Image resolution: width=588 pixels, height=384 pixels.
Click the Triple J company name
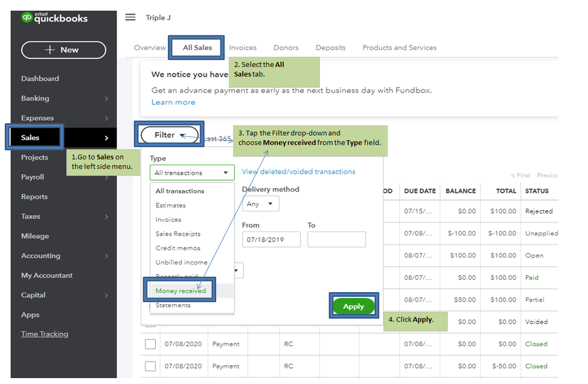[158, 18]
